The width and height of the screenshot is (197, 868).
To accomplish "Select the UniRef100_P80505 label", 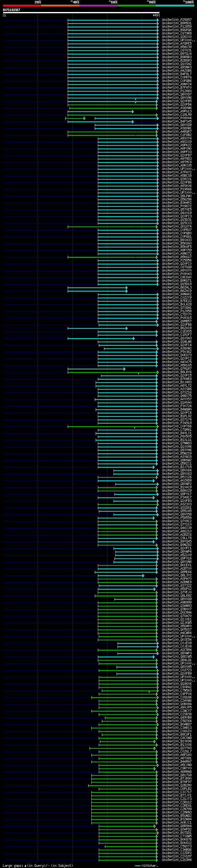I will [177, 436].
